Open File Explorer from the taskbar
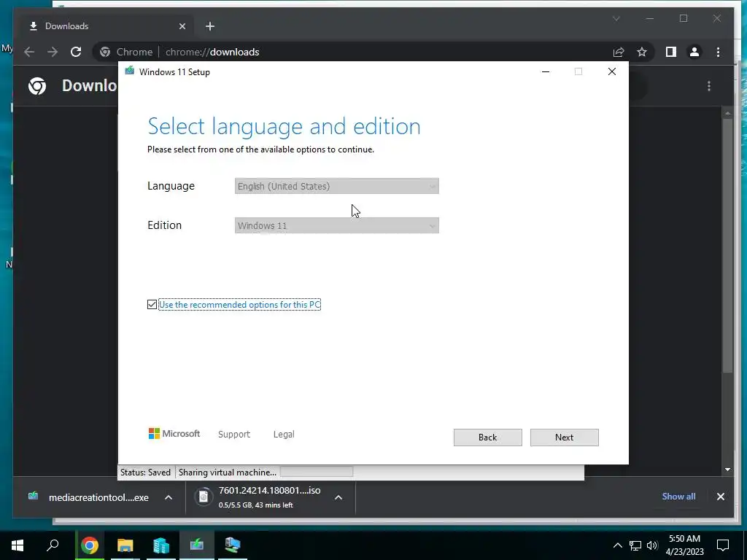 coord(125,545)
